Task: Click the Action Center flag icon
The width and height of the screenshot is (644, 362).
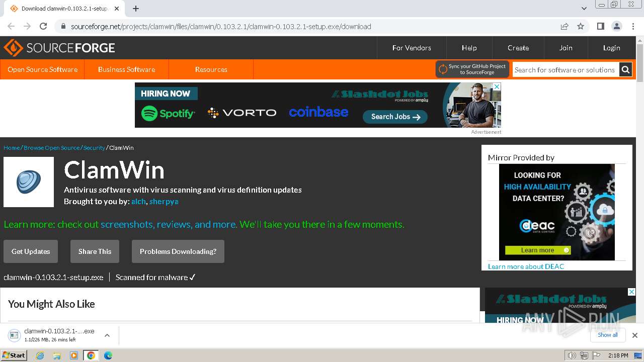Action: pos(596,355)
